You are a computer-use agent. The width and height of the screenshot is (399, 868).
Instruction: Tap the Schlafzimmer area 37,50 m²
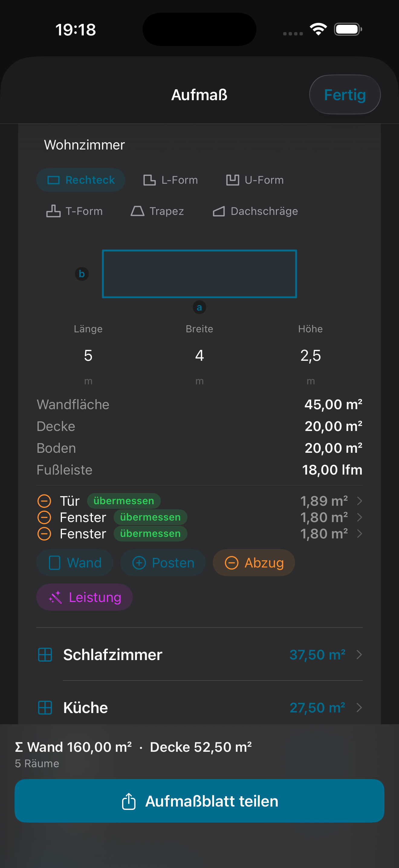[x=318, y=655]
